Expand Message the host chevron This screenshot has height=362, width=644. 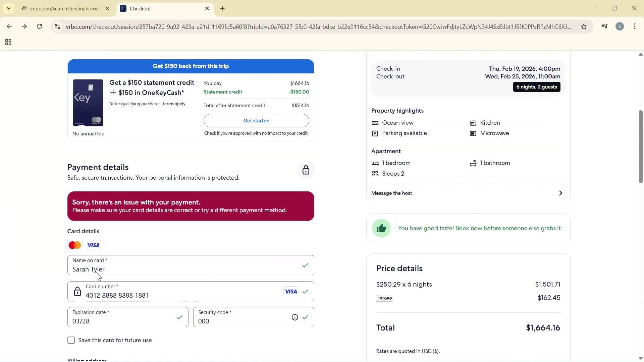[560, 193]
